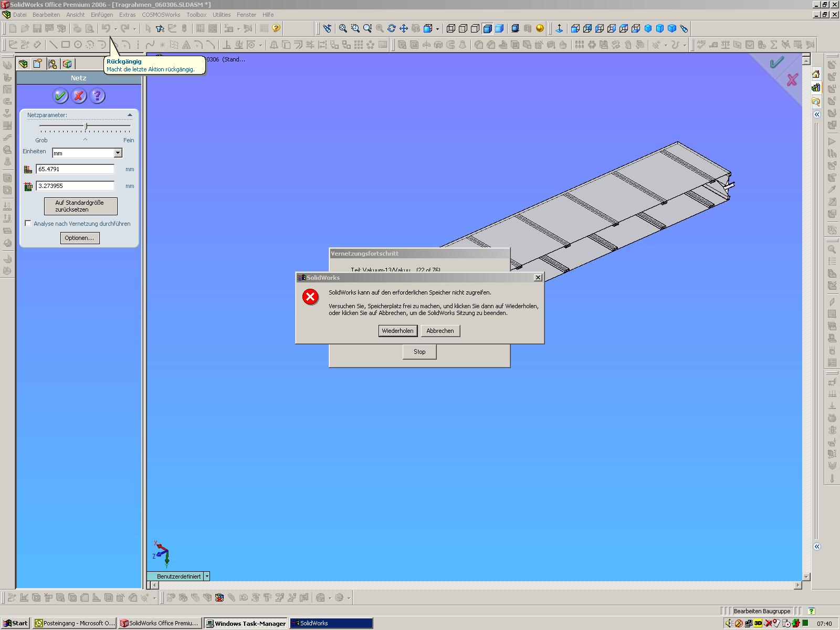Screen dimensions: 840x630
Task: Open the task pane Design Library icon
Action: [816, 88]
